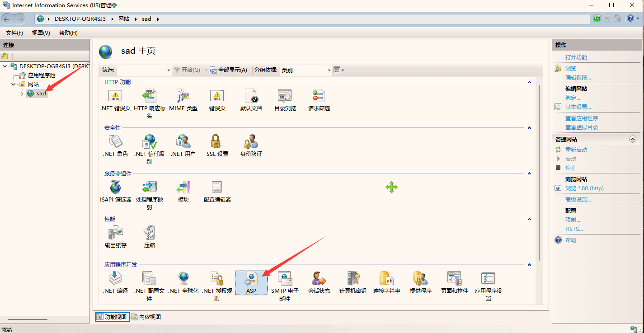Collapse the 性能 group
The image size is (644, 333).
pos(529,219)
